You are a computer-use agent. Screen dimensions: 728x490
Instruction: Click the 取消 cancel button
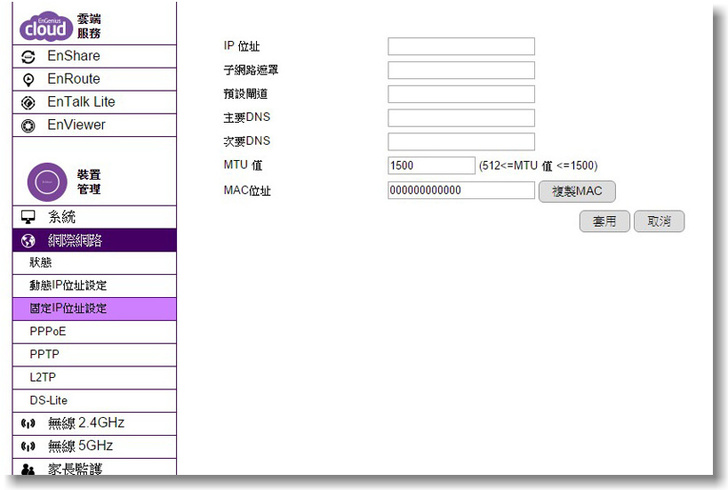point(659,222)
